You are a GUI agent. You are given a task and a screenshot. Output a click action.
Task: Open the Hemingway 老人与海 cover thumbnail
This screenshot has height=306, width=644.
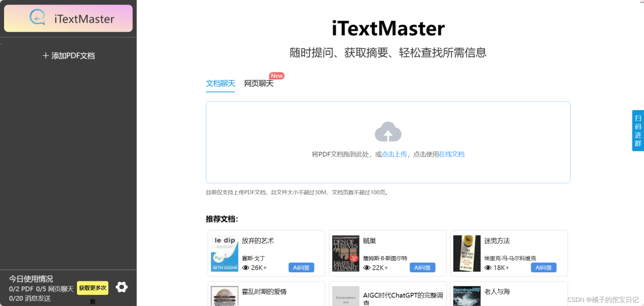(467, 296)
